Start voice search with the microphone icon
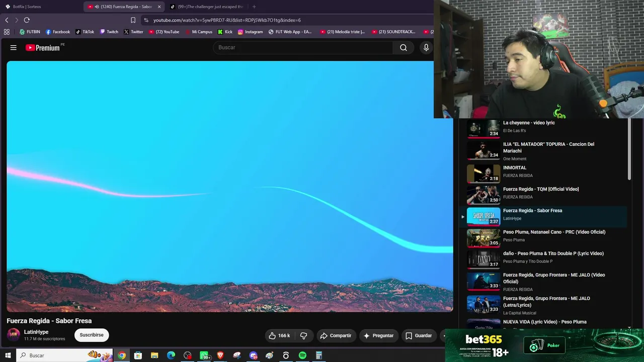Image resolution: width=644 pixels, height=362 pixels. (426, 47)
